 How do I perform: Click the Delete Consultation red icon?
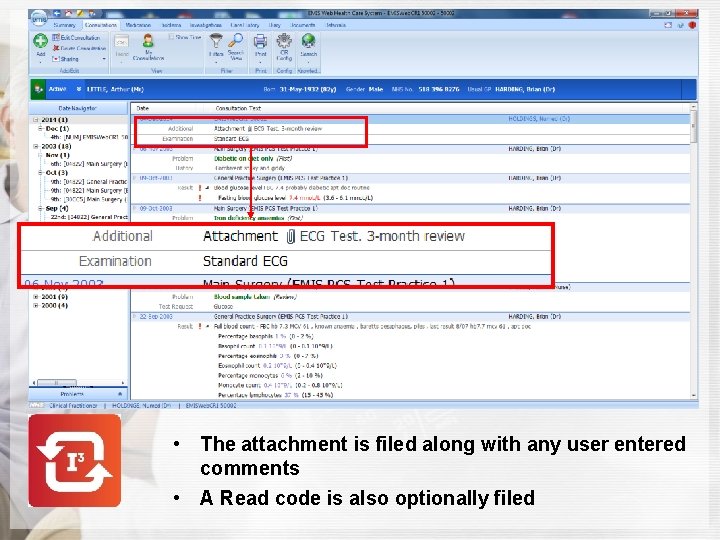(x=56, y=48)
